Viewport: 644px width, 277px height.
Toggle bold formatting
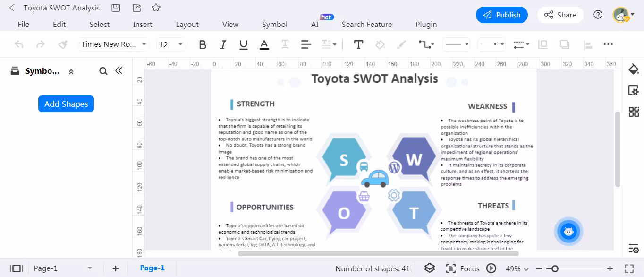(203, 45)
